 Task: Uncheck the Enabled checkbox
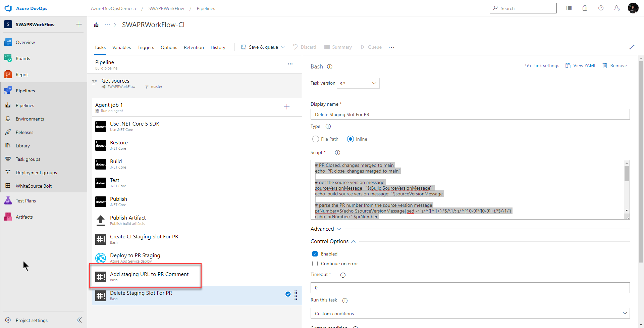pos(315,254)
